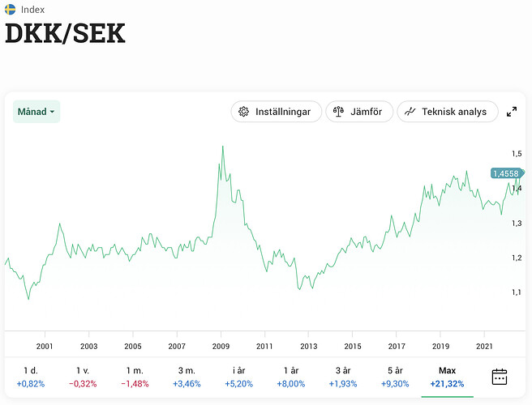Select the 1 d. period tab
The width and height of the screenshot is (532, 405).
point(31,377)
